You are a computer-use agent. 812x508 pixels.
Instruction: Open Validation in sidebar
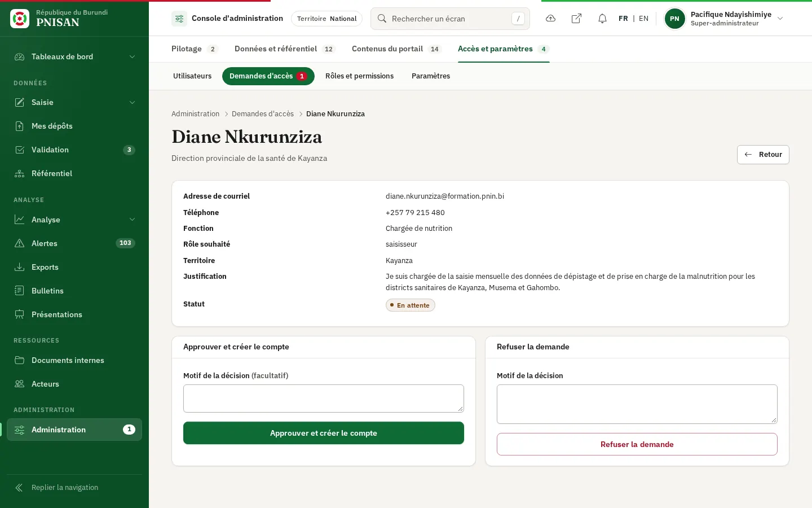[x=74, y=150]
